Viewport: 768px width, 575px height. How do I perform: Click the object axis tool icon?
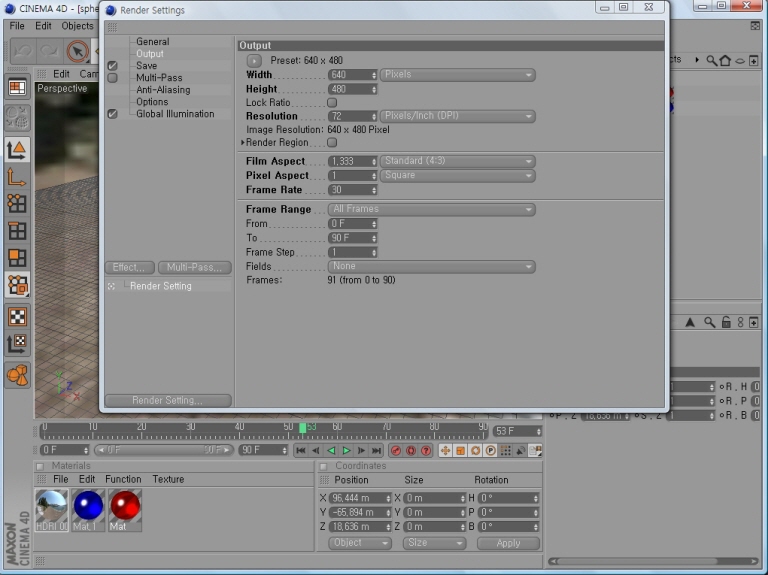tap(17, 177)
